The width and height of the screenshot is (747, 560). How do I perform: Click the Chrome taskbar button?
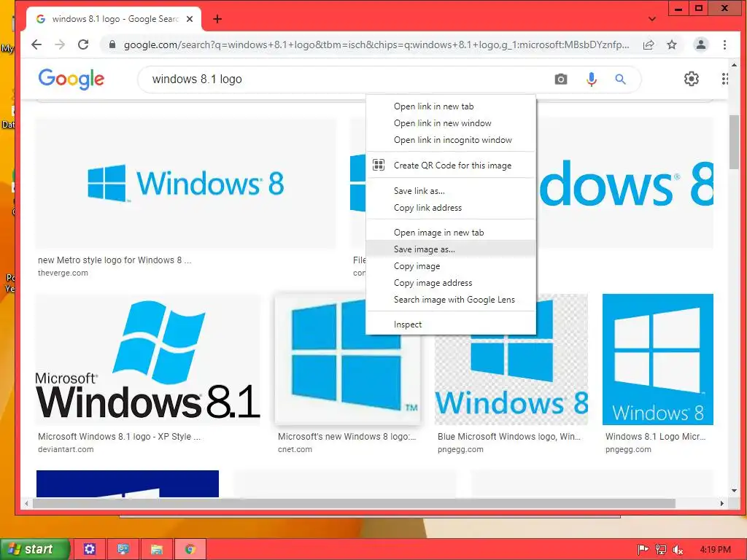tap(190, 550)
